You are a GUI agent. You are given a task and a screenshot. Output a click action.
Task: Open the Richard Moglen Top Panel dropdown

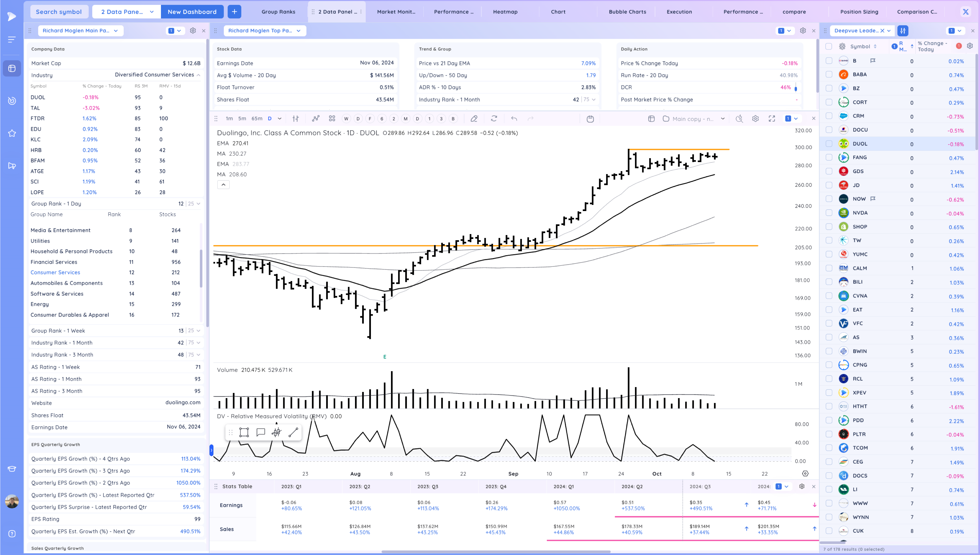coord(264,30)
